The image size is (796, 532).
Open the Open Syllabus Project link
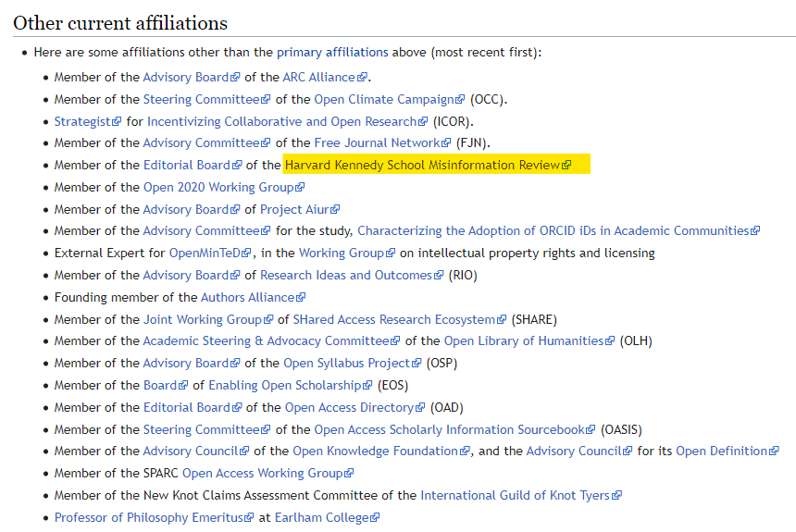[x=352, y=364]
